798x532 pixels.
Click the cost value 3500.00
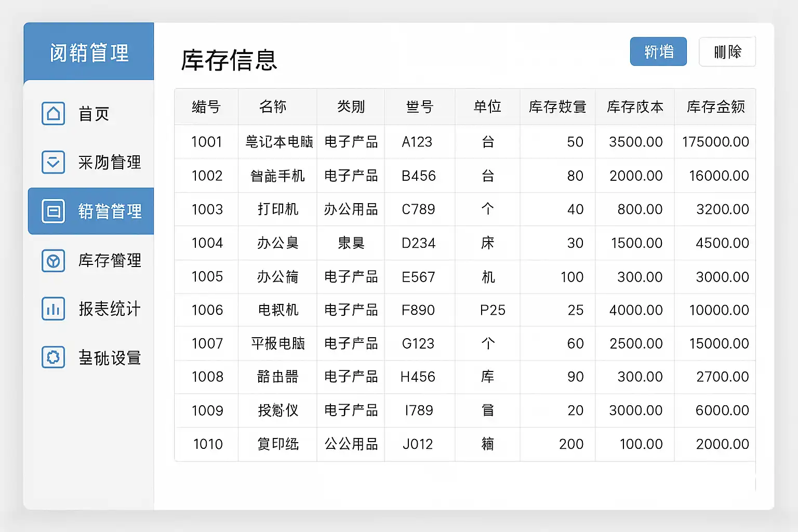point(636,142)
